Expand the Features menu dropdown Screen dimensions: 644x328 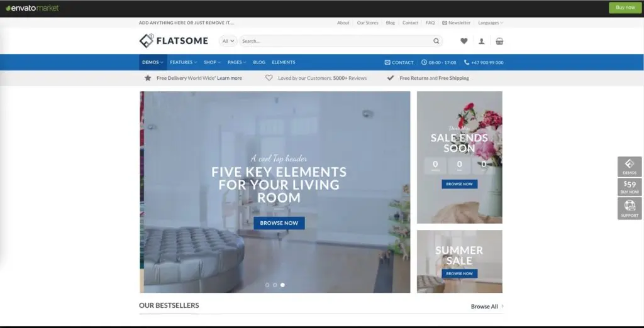point(183,62)
